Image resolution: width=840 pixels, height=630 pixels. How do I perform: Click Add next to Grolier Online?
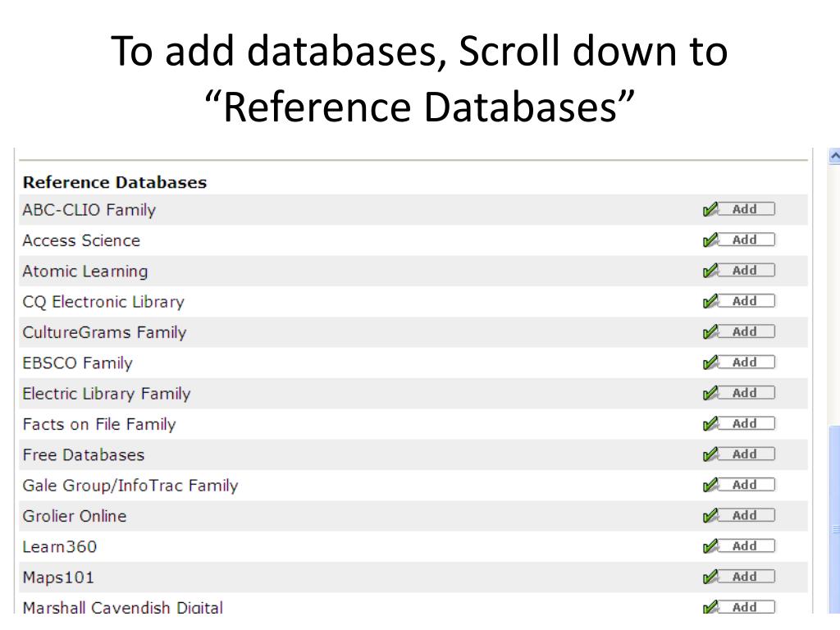point(739,515)
